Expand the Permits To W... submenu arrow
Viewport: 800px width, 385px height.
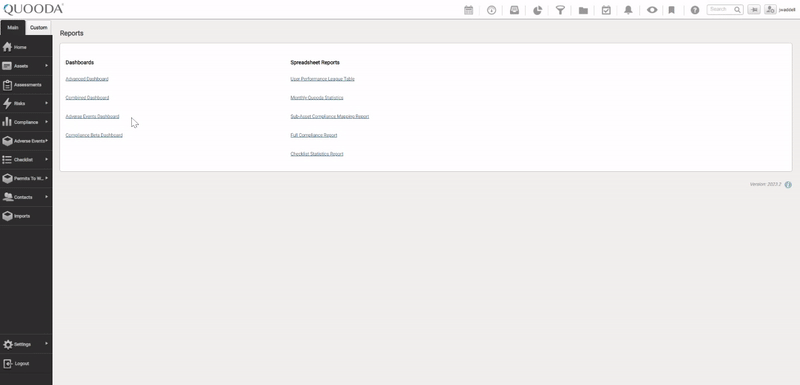(47, 178)
